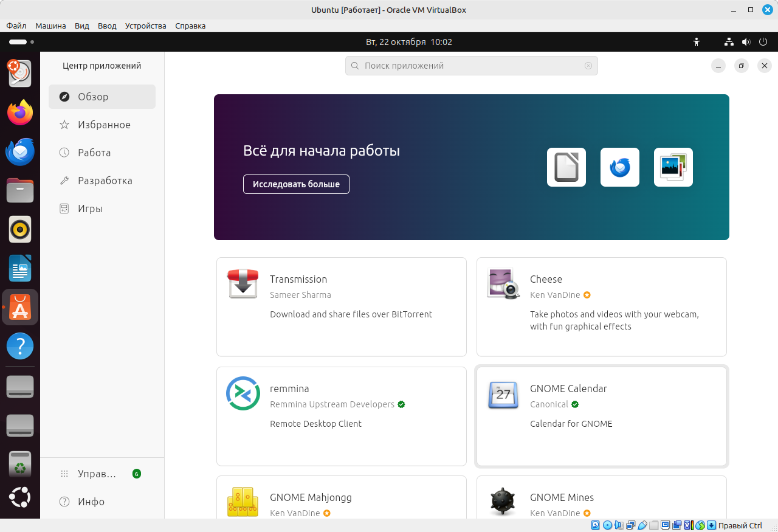778x532 pixels.
Task: Click the Activities pill in top bar
Action: [21, 42]
